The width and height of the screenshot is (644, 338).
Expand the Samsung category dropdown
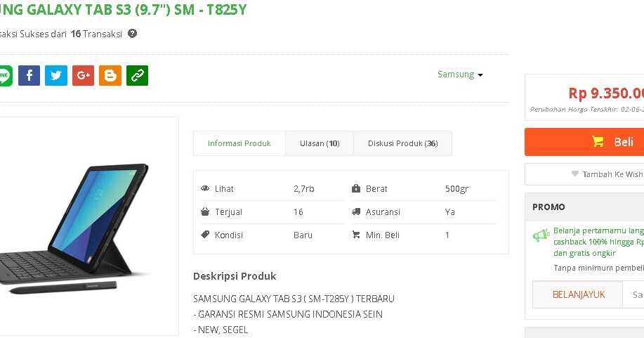coord(460,74)
